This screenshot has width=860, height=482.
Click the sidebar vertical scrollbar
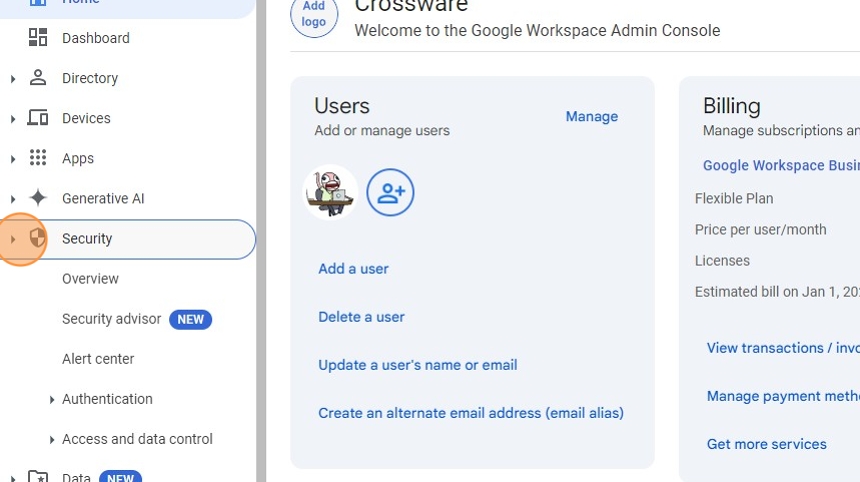(x=261, y=241)
